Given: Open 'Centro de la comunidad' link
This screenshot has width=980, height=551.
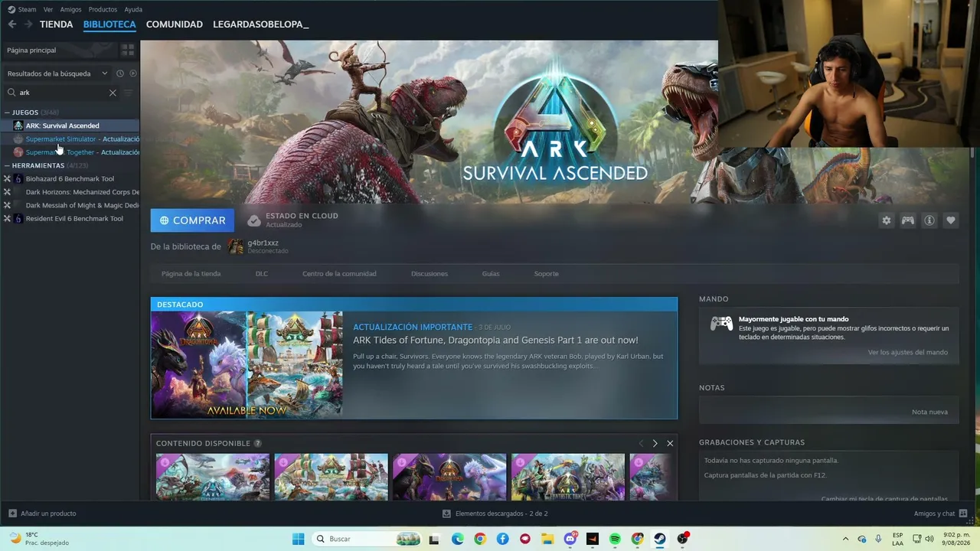Looking at the screenshot, I should pyautogui.click(x=339, y=274).
